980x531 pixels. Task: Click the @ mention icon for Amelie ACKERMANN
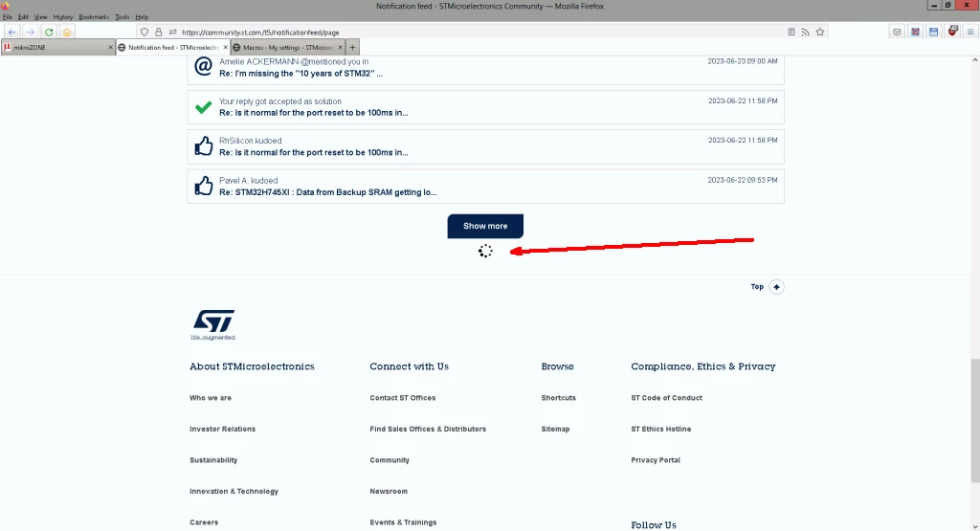click(x=203, y=66)
